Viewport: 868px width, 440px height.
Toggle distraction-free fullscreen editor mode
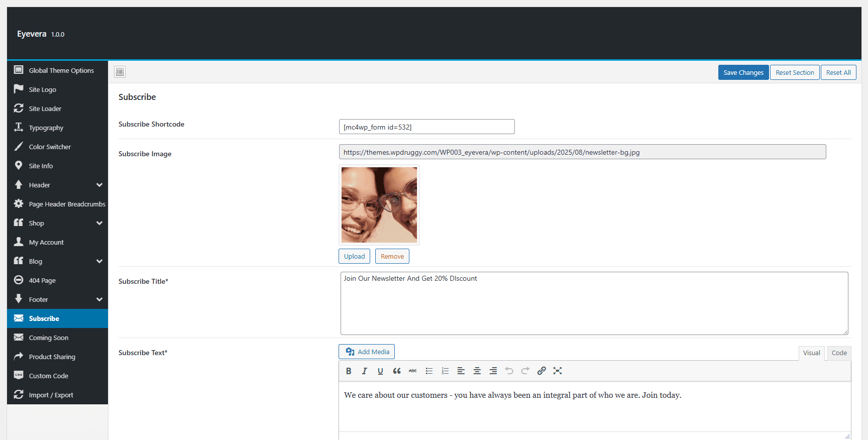558,371
